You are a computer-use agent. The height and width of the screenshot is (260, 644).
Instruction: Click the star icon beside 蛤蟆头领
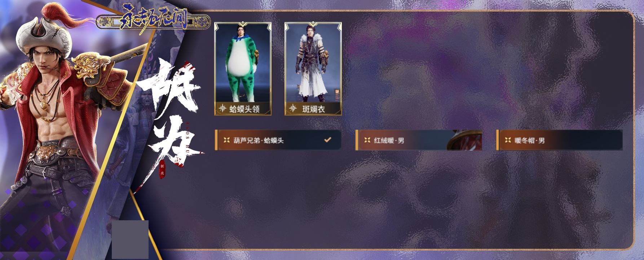(x=223, y=108)
